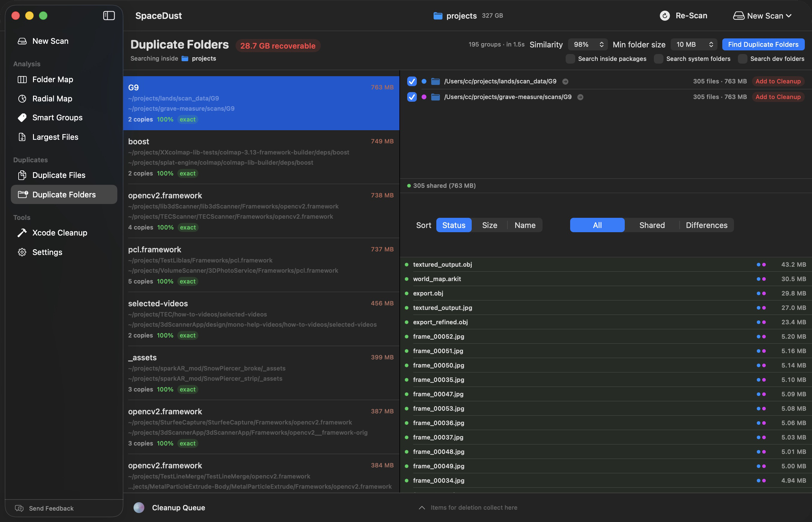Sort files by Status

pos(454,225)
